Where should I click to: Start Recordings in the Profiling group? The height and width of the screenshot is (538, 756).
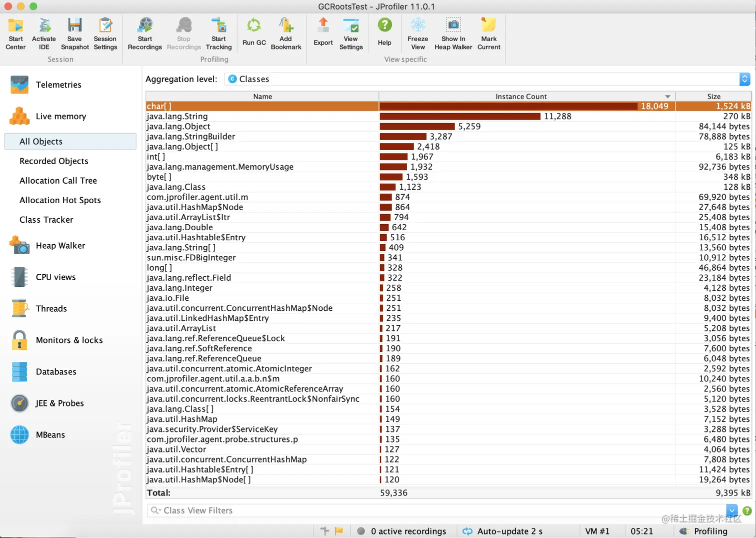click(145, 34)
